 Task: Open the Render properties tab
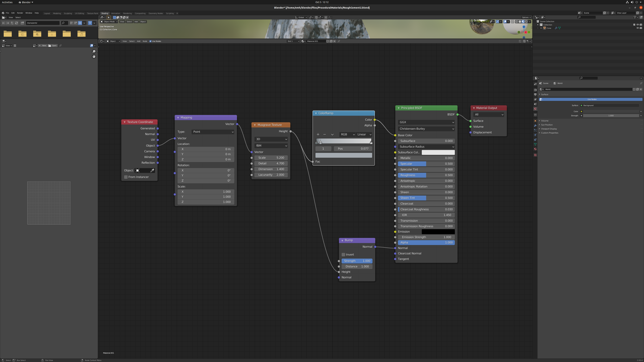[535, 90]
